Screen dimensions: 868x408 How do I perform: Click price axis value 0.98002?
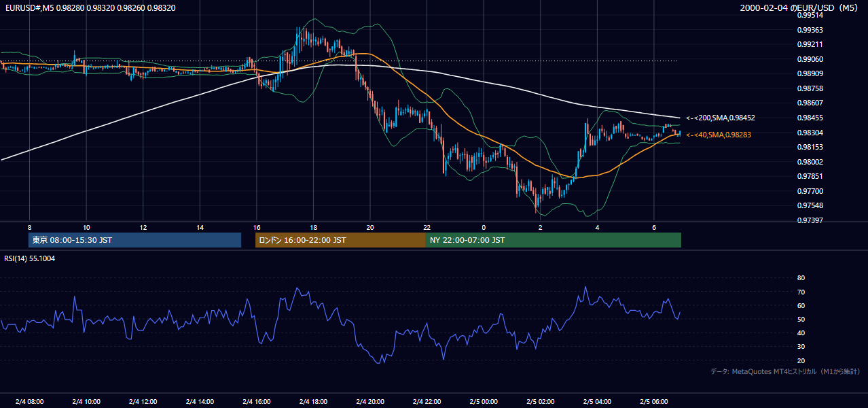810,162
